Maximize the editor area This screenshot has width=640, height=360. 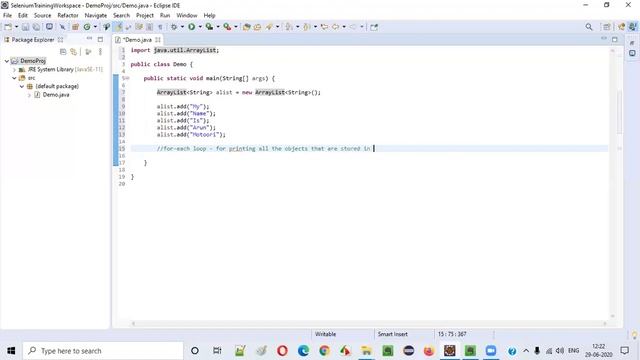615,39
